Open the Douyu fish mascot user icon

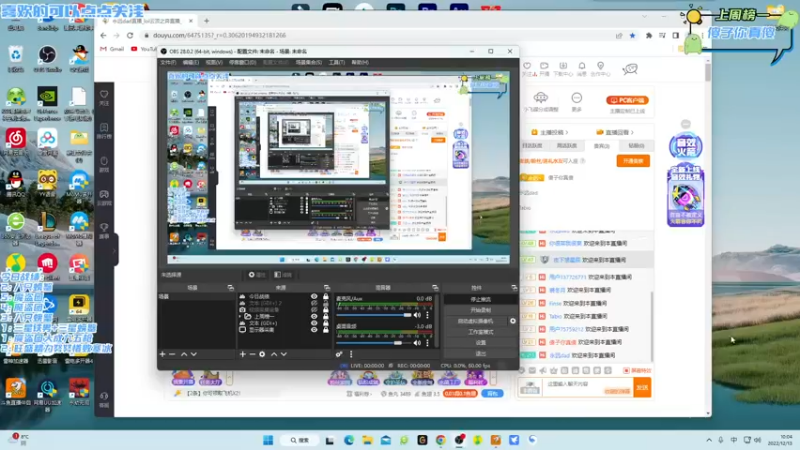630,68
